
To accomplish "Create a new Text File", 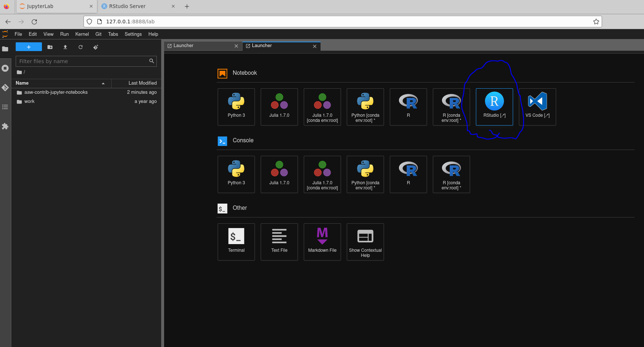I will [x=279, y=242].
